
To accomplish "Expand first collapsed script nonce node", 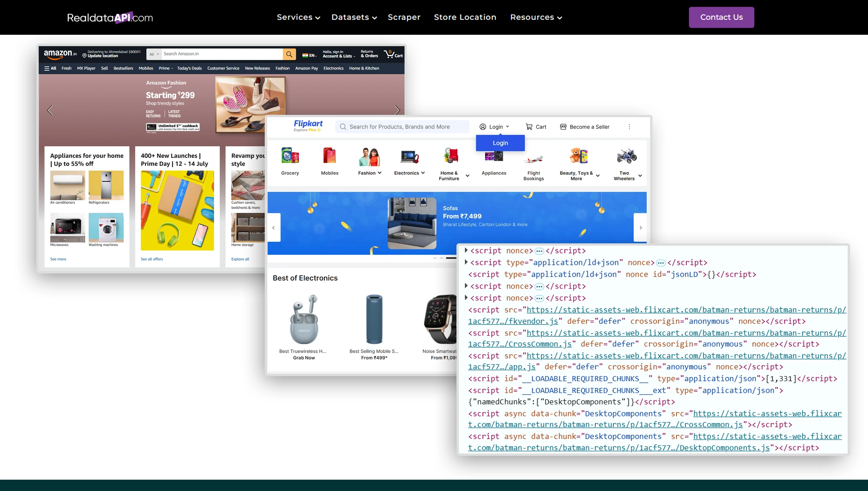I will (x=466, y=250).
